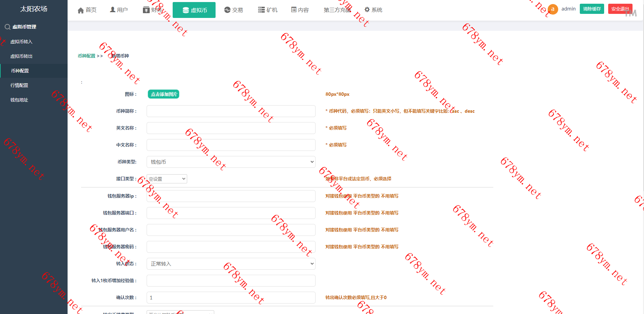Click the home icon in the top navigation
Image resolution: width=644 pixels, height=314 pixels.
[81, 10]
